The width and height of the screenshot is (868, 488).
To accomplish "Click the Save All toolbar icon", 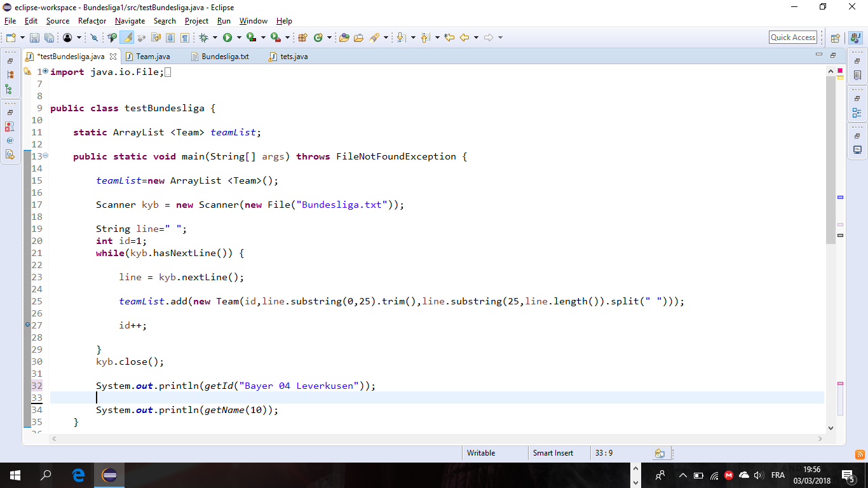I will [49, 37].
